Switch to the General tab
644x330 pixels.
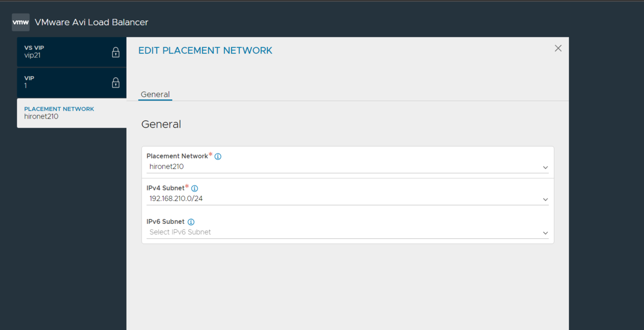(x=155, y=94)
